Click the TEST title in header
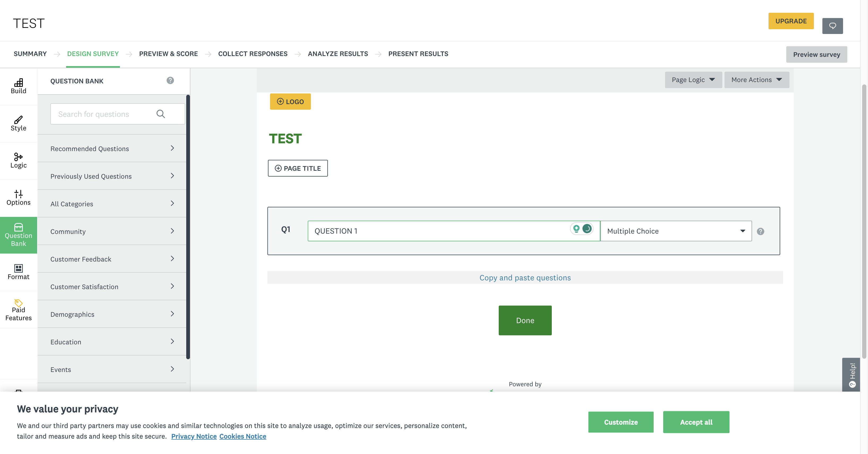The height and width of the screenshot is (454, 868). pyautogui.click(x=29, y=23)
